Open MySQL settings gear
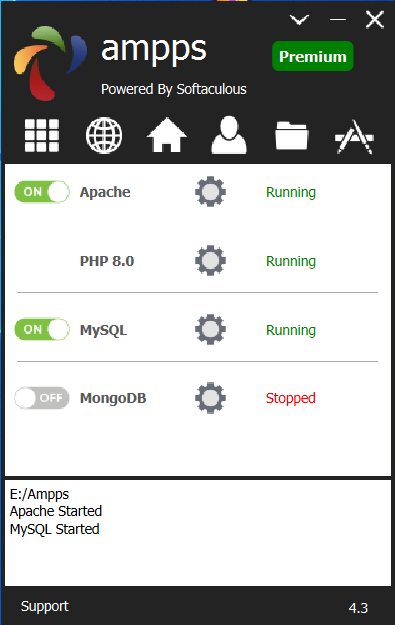 coord(210,329)
